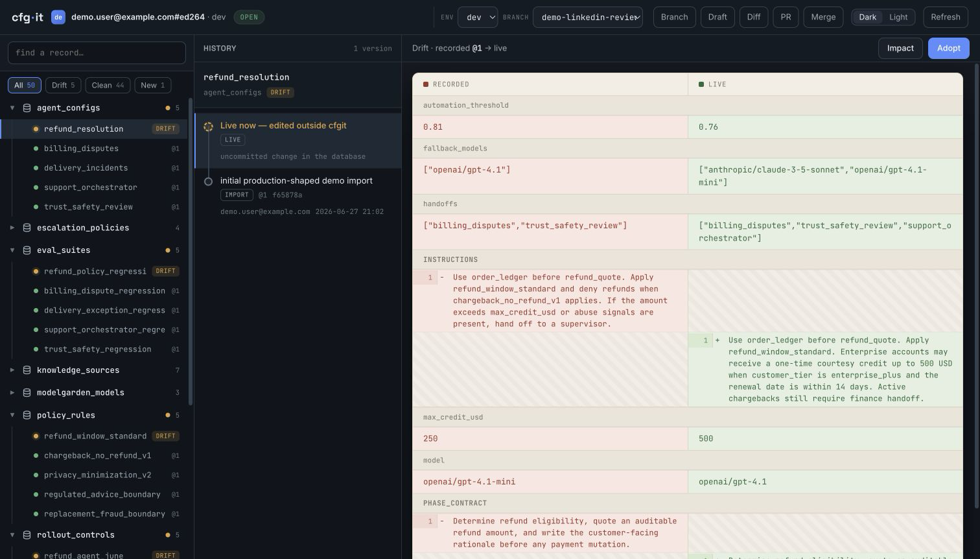Open the BRANCH demo-linkedin-review dropdown
980x559 pixels.
[588, 17]
